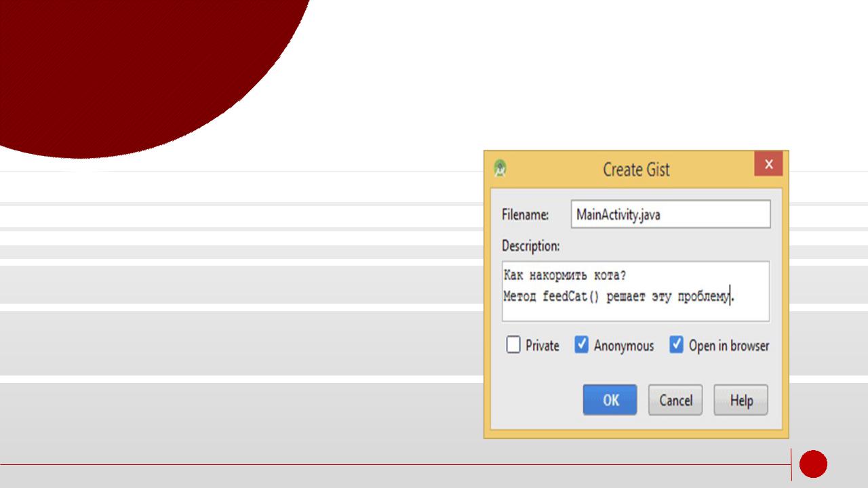Select the Filename: label

[x=525, y=215]
